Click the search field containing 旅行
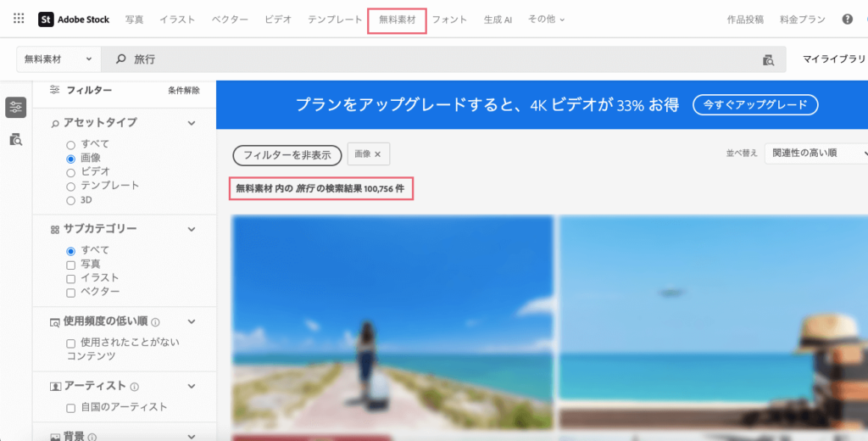 tap(443, 59)
